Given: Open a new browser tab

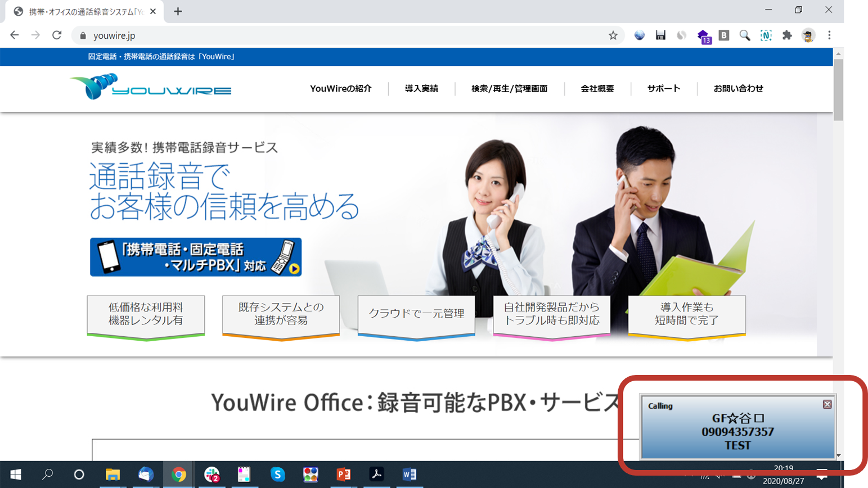Looking at the screenshot, I should (x=178, y=11).
